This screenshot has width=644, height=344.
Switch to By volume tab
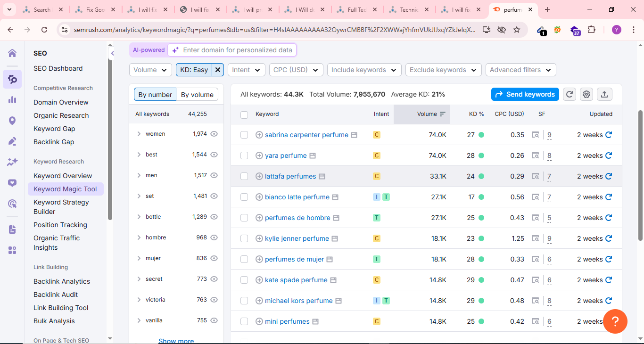[x=197, y=95]
